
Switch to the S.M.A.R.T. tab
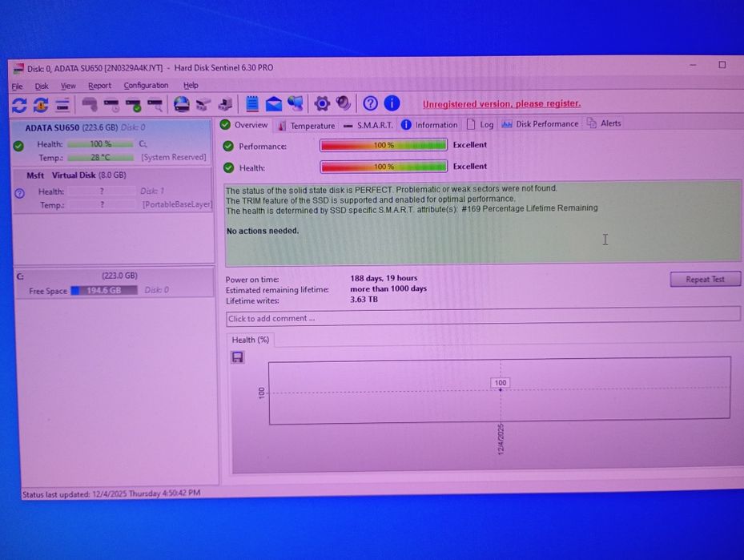pyautogui.click(x=368, y=125)
